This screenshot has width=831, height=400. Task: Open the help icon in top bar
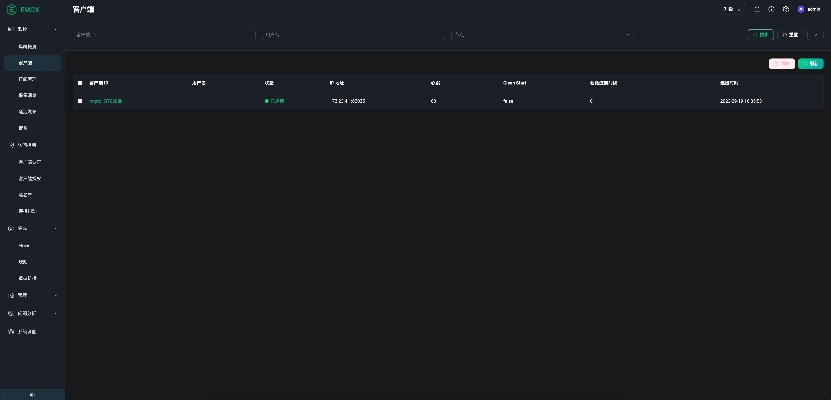coord(771,9)
